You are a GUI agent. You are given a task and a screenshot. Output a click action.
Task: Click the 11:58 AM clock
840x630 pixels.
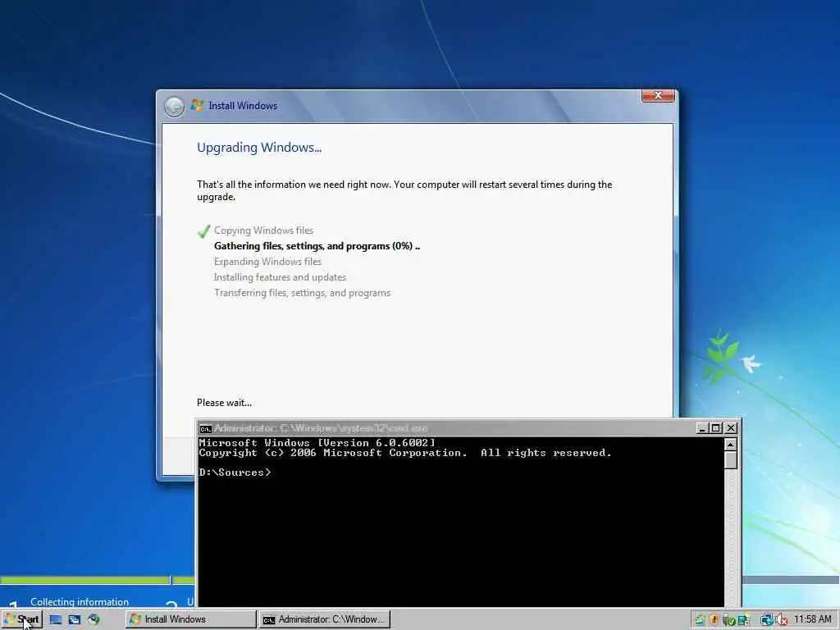pyautogui.click(x=813, y=619)
